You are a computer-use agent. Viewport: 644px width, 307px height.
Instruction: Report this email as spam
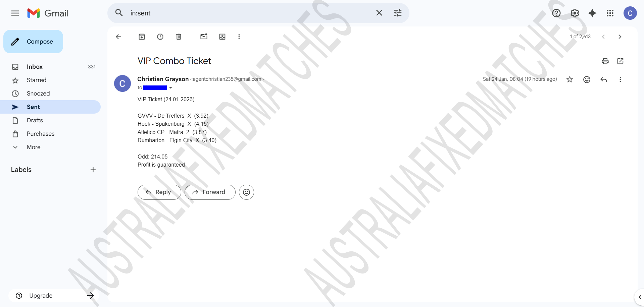pos(160,37)
